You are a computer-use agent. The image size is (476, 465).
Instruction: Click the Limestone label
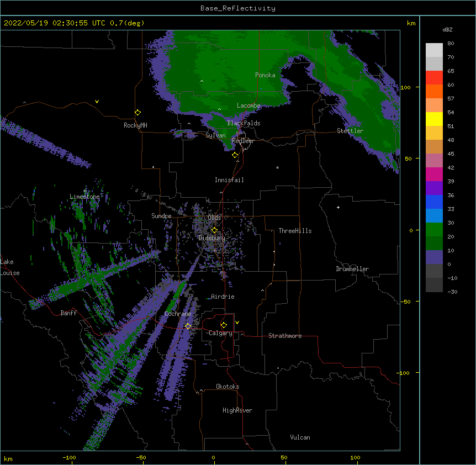[x=84, y=197]
